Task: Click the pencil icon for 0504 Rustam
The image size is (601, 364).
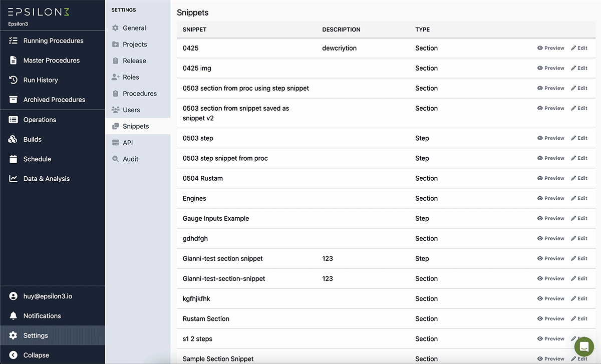Action: coord(573,178)
